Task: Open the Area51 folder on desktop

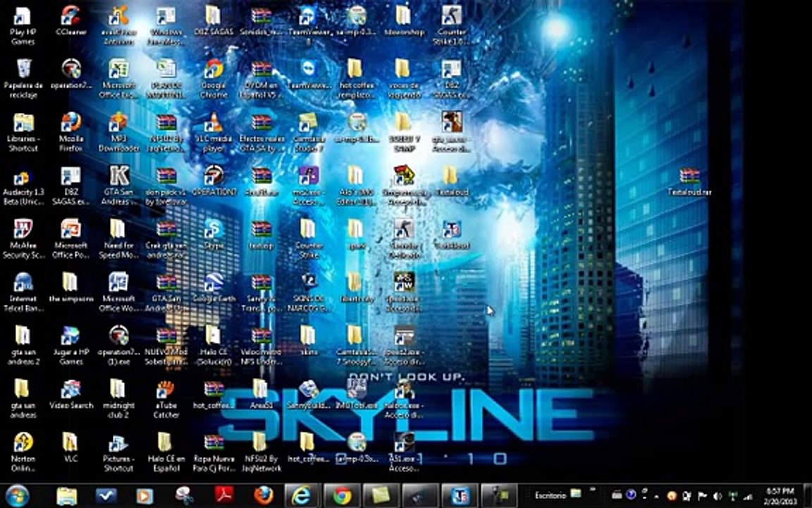Action: pos(261,394)
